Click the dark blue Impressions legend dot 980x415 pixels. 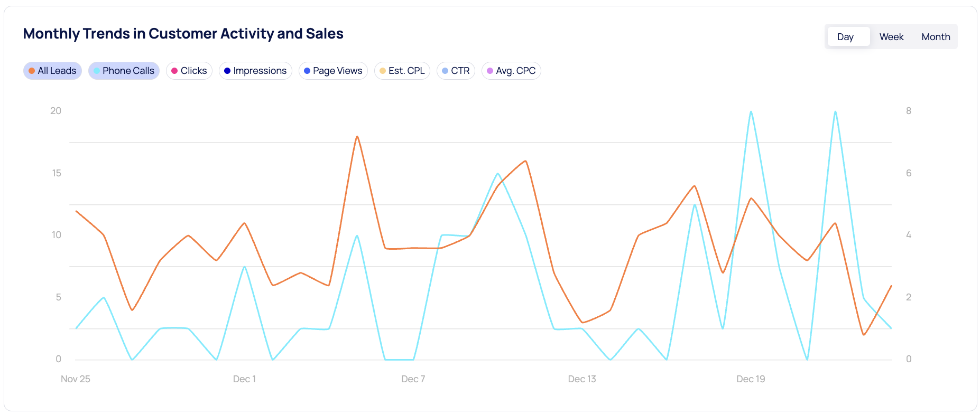pos(227,70)
